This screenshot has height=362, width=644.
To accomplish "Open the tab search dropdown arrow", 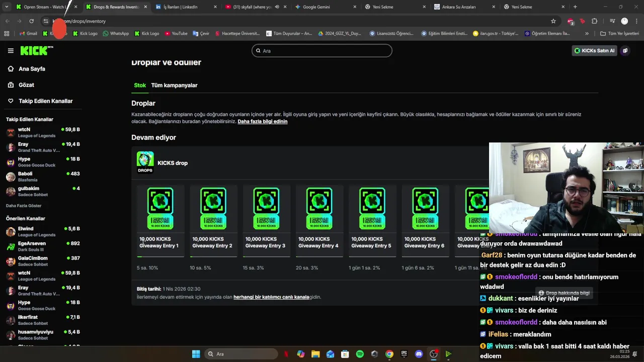I will 7,7.
